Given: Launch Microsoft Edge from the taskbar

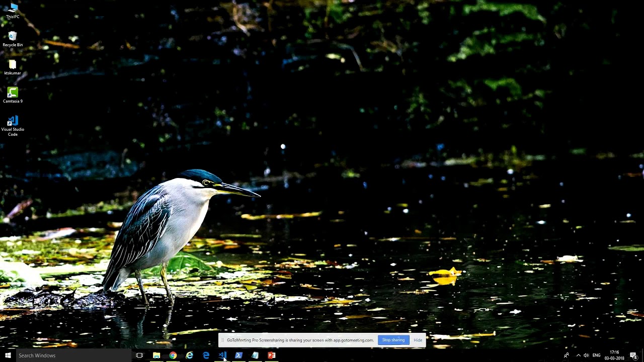Looking at the screenshot, I should click(206, 355).
